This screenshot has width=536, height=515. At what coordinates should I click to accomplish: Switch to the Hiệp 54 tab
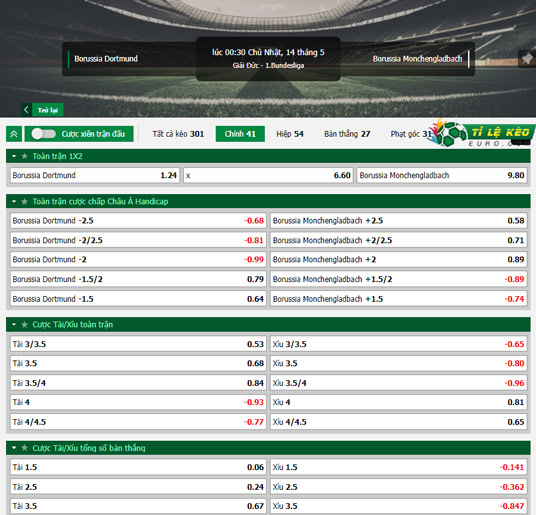[290, 134]
